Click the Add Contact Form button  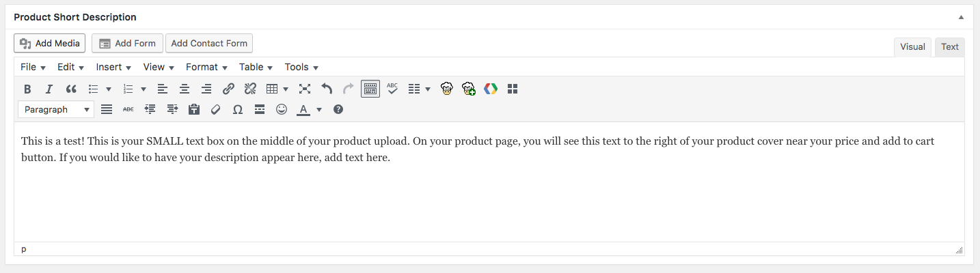click(x=209, y=43)
